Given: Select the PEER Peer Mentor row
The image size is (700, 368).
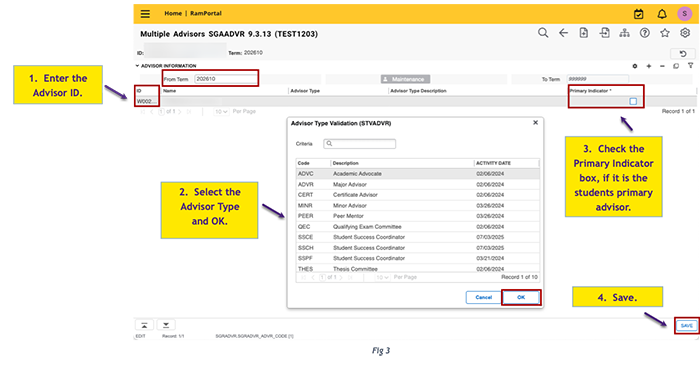Looking at the screenshot, I should point(417,216).
